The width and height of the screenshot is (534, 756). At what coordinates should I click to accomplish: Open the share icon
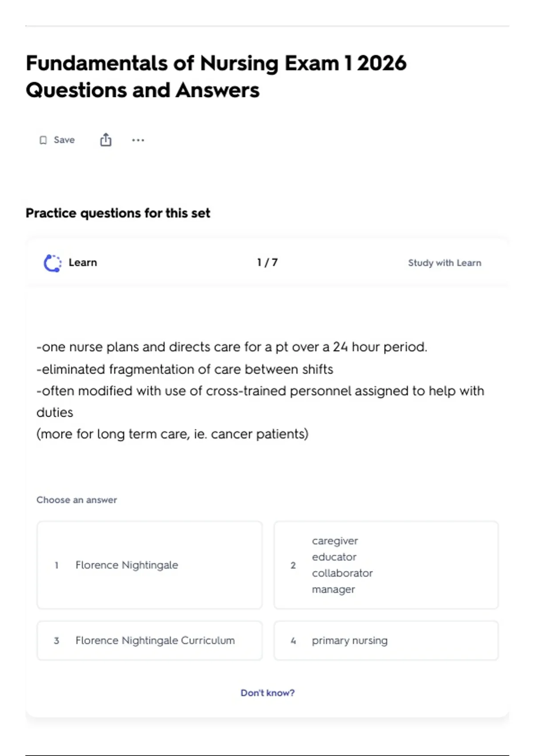105,140
